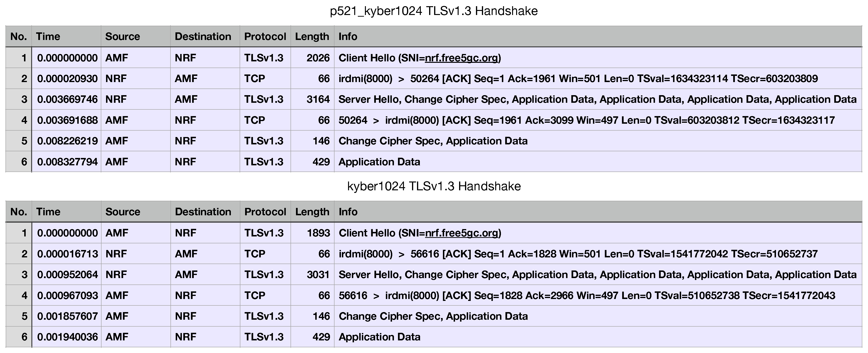Sort the top table by Protocol column
This screenshot has width=868, height=353.
(x=265, y=36)
